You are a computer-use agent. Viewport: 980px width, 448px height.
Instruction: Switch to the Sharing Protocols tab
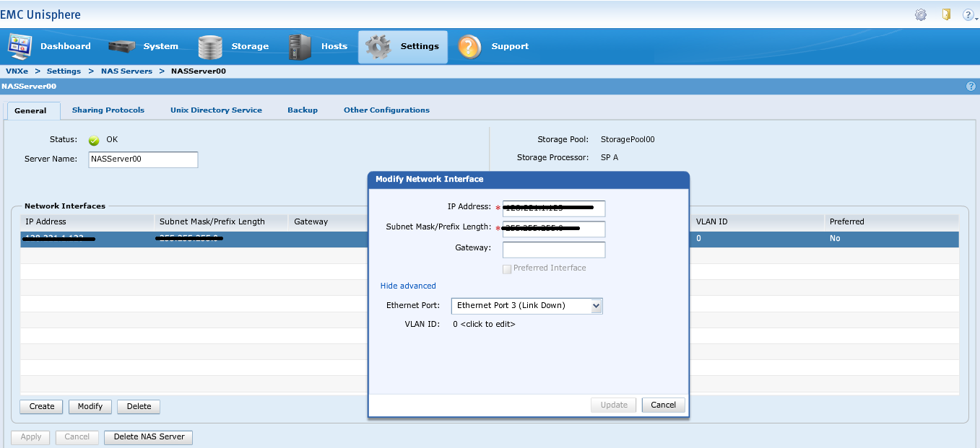[x=108, y=110]
